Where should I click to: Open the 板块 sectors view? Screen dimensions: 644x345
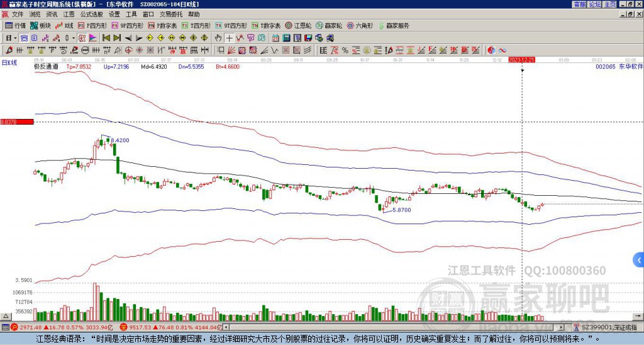point(40,25)
